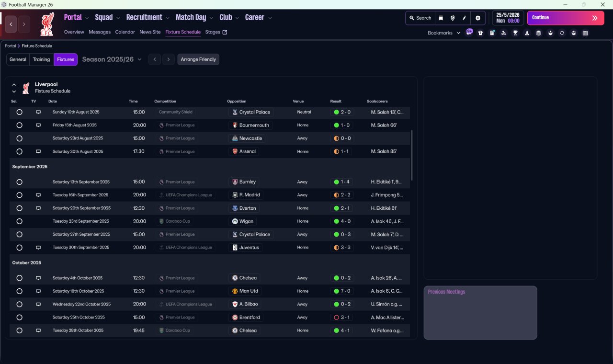This screenshot has width=613, height=364.
Task: Open the settings gear icon
Action: [477, 18]
